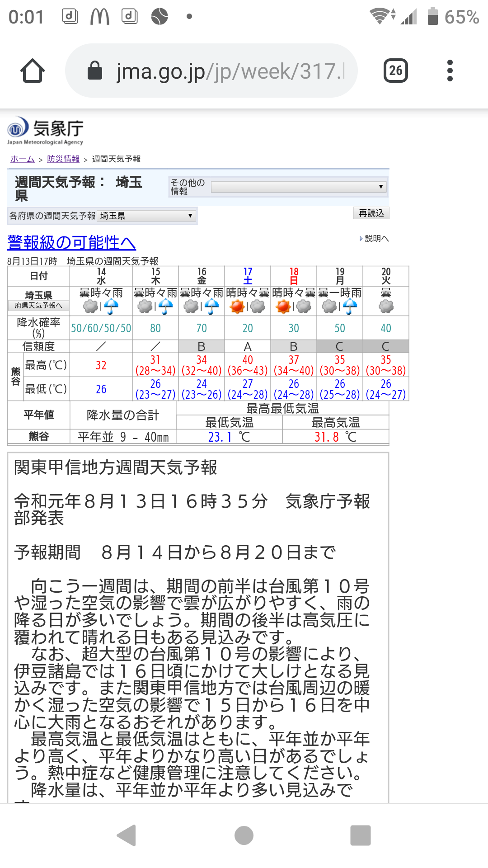Open the 説明へ link
This screenshot has width=488, height=868.
click(376, 238)
